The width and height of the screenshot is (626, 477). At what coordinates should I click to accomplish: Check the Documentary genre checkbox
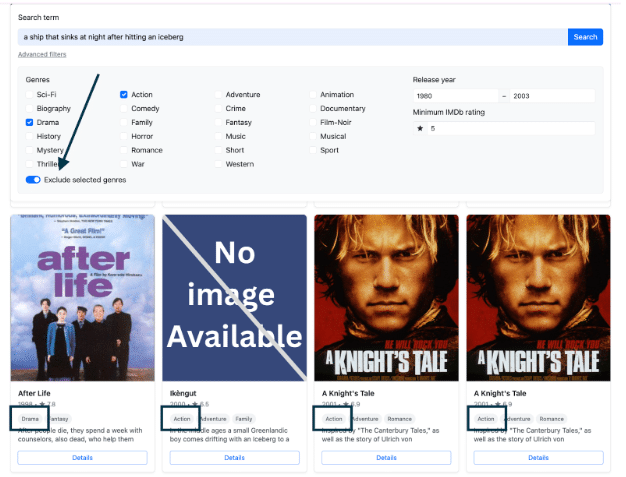pos(313,108)
